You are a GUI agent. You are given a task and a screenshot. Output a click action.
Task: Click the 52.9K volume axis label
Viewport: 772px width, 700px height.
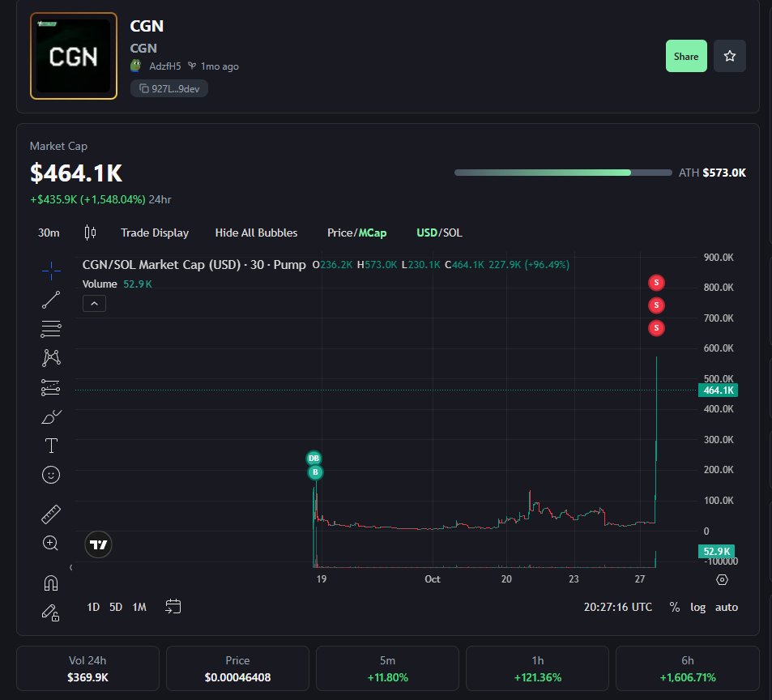click(x=716, y=552)
